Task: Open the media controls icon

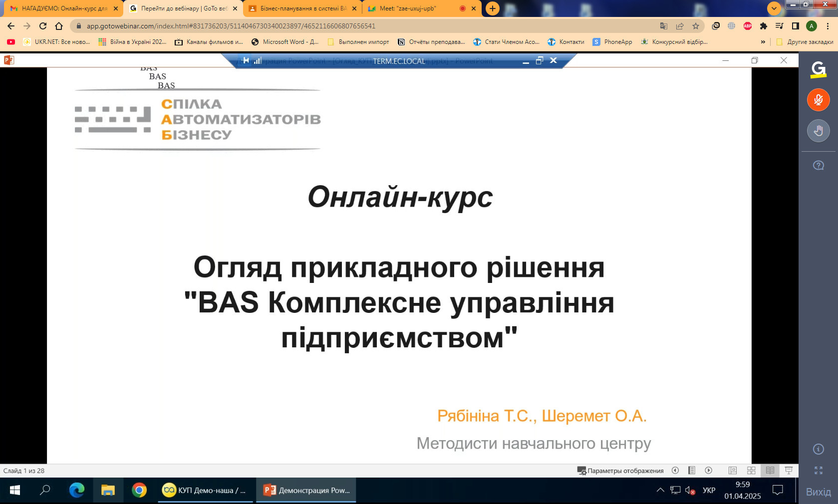Action: tap(779, 26)
